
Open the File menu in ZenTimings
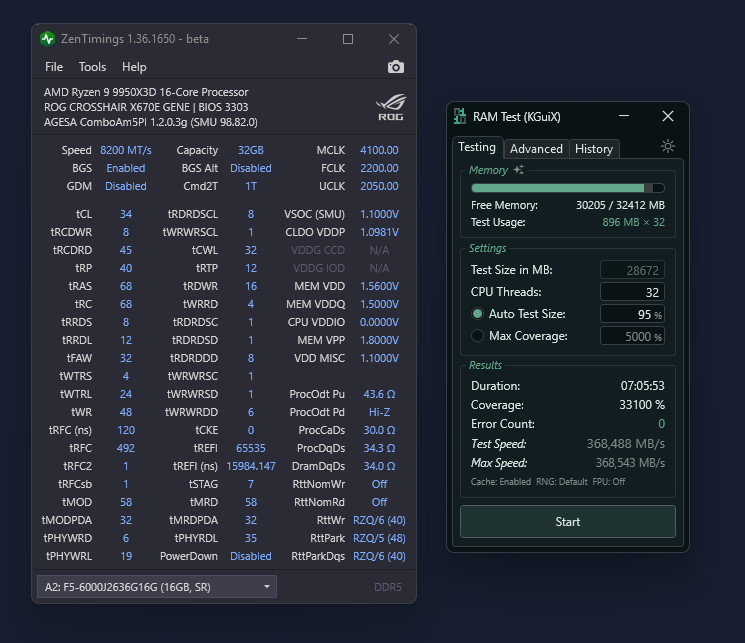54,67
